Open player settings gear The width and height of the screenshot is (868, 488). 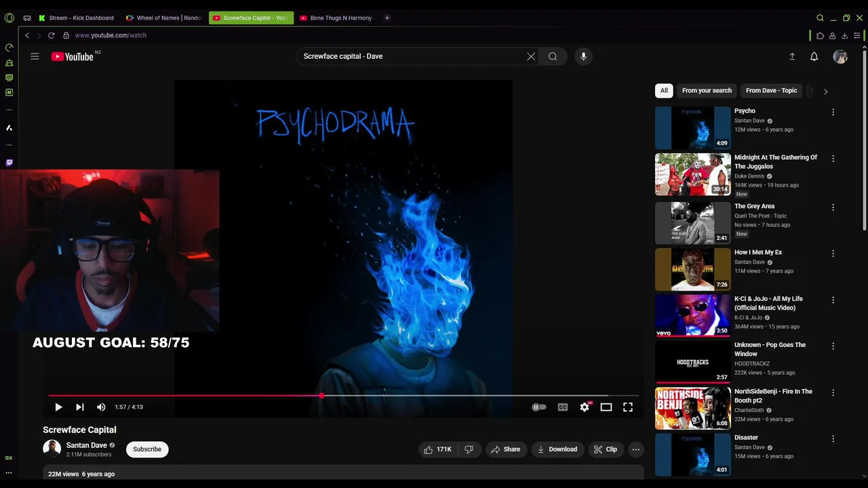click(585, 407)
